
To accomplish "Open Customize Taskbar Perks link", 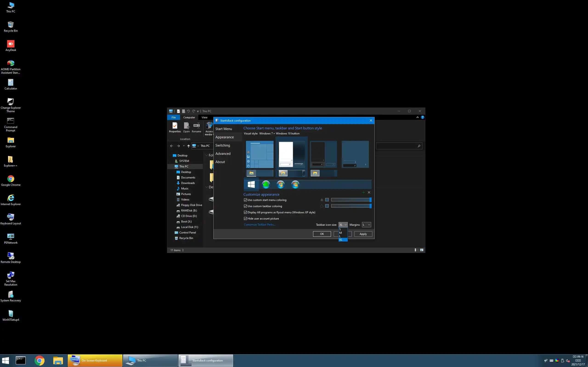I will pos(260,225).
